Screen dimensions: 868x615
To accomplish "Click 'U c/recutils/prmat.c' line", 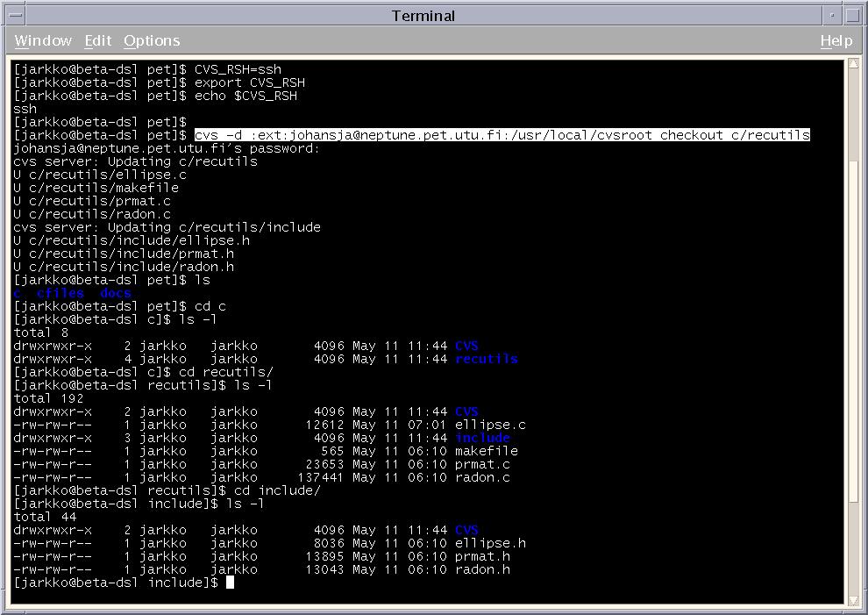I will pyautogui.click(x=92, y=201).
